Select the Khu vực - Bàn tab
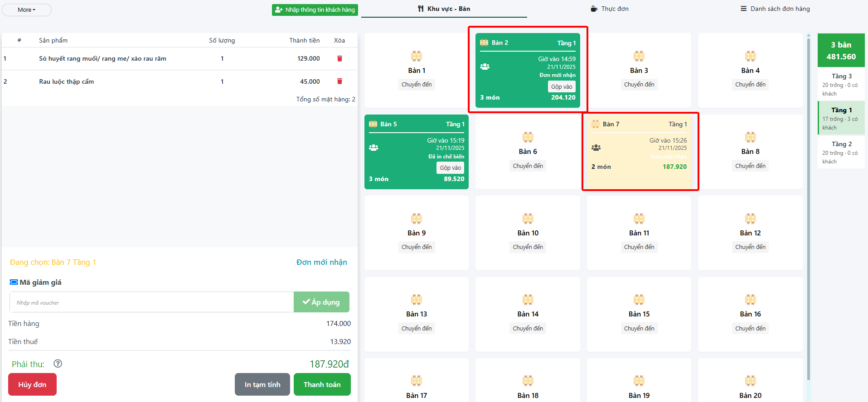Image resolution: width=868 pixels, height=402 pixels. (x=444, y=9)
